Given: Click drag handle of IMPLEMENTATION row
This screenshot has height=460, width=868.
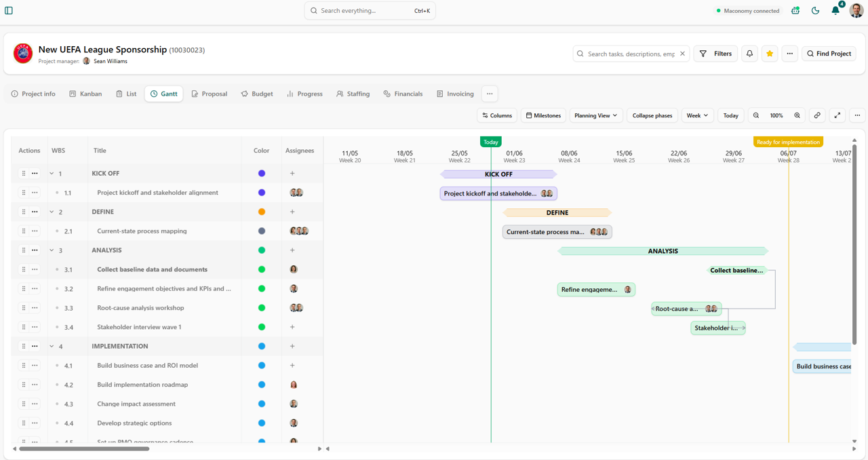Looking at the screenshot, I should tap(24, 346).
